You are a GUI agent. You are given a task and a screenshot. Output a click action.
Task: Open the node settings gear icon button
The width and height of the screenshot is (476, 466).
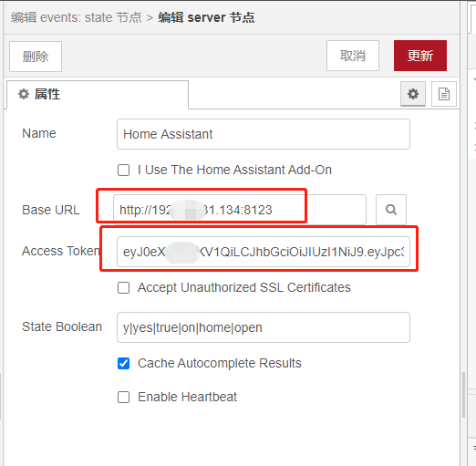413,94
